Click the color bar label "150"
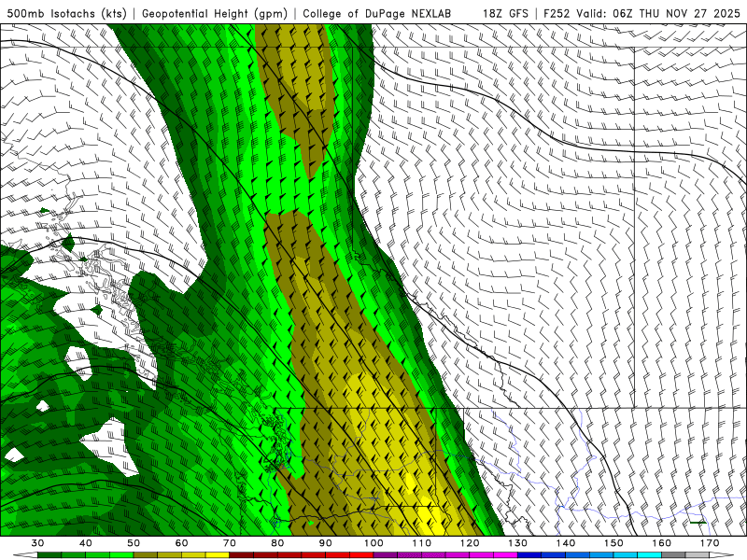This screenshot has width=747, height=560. (613, 543)
